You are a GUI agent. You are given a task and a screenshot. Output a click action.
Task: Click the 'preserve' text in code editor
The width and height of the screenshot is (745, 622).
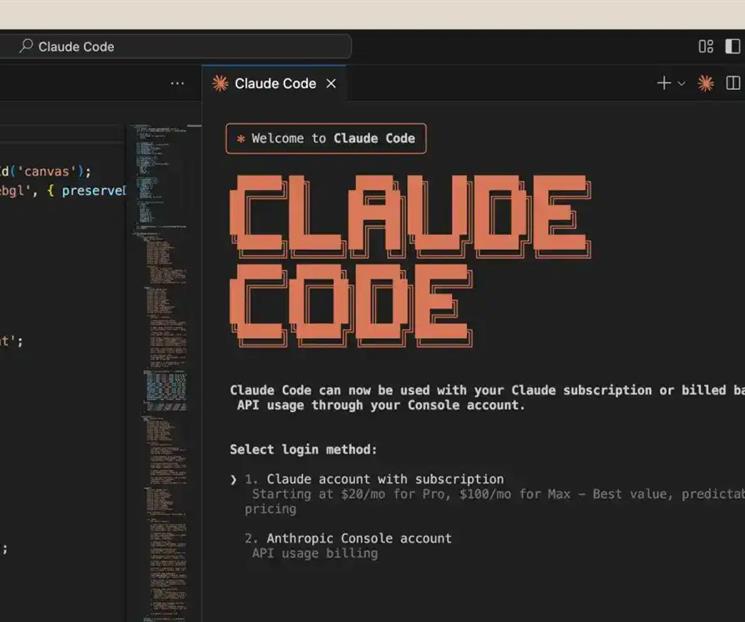coord(93,191)
